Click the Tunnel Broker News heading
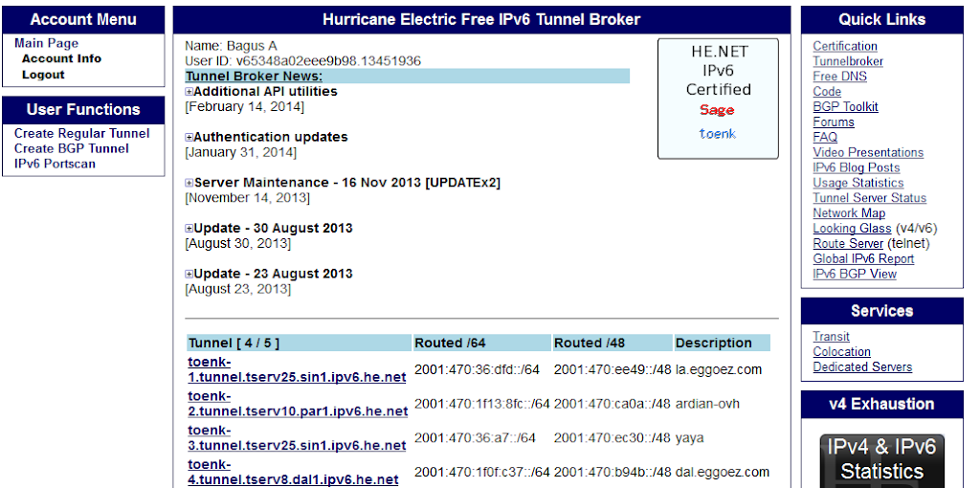The width and height of the screenshot is (980, 488). pos(254,77)
